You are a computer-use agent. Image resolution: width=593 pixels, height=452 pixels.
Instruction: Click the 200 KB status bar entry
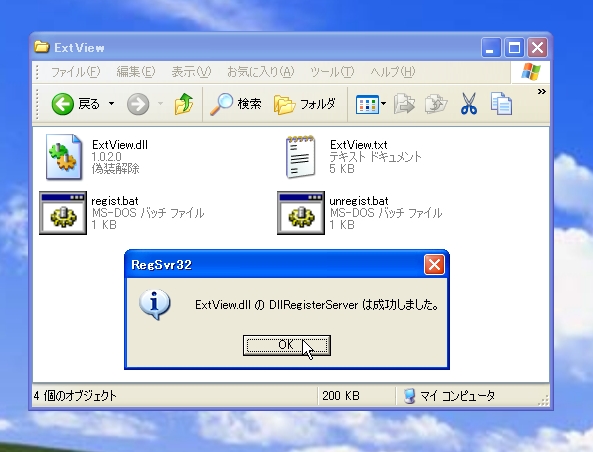[x=341, y=396]
